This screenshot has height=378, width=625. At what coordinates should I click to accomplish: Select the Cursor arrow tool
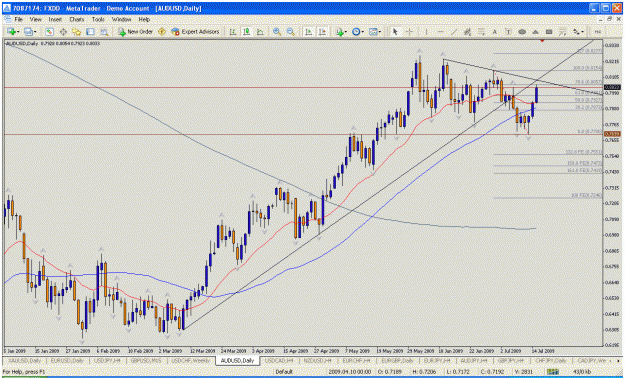point(395,32)
